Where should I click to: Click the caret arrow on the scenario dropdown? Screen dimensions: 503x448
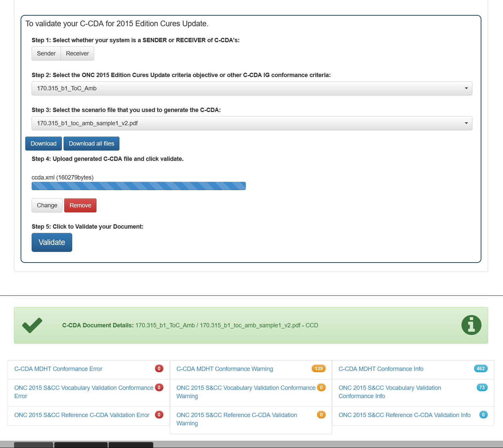click(466, 123)
